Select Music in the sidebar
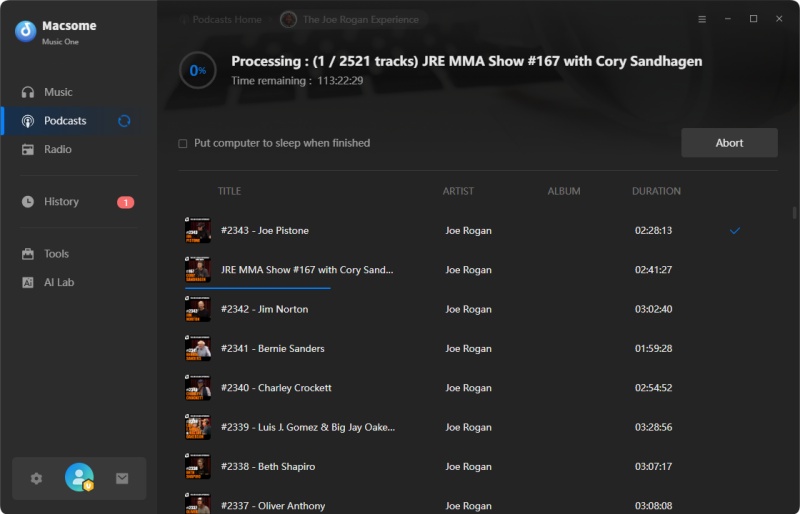Screen dimensions: 800x514 (x=58, y=92)
